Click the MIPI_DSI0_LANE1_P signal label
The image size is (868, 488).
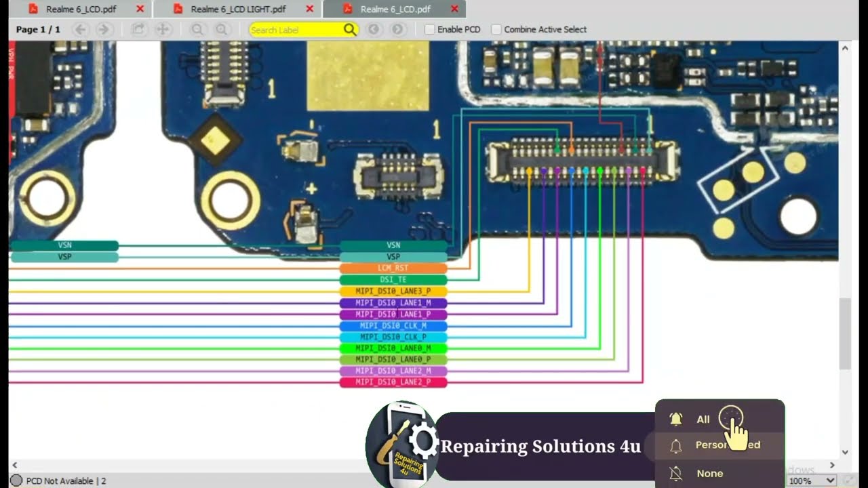pyautogui.click(x=393, y=314)
